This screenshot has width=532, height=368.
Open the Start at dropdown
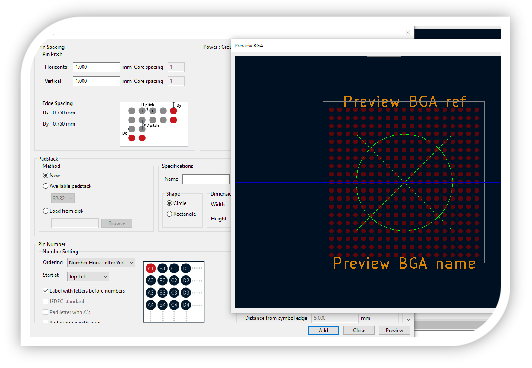88,277
